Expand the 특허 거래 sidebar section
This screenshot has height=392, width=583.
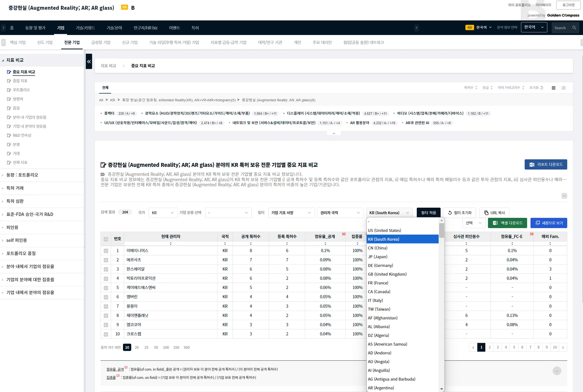tap(15, 188)
